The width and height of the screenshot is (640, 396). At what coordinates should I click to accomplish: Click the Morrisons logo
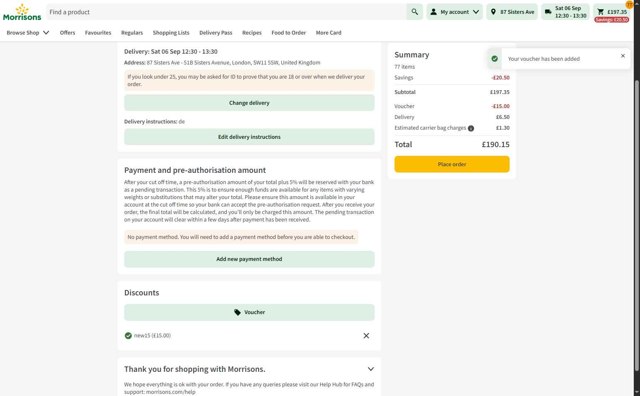[22, 12]
